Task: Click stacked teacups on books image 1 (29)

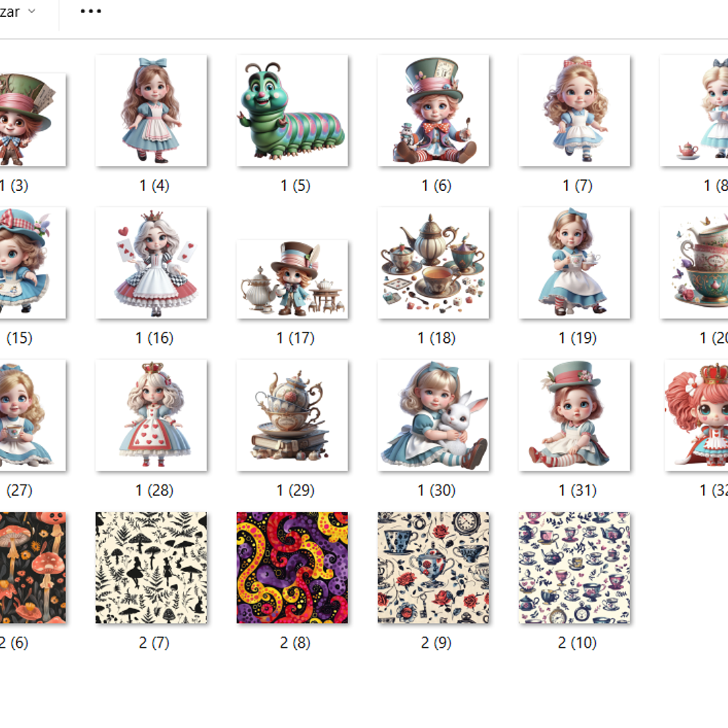Action: point(292,416)
